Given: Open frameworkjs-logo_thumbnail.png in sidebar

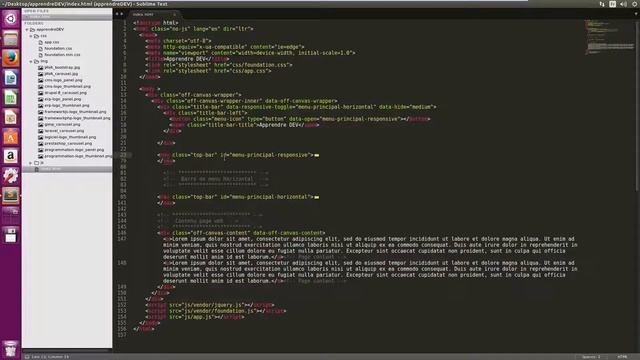Looking at the screenshot, I should coord(75,112).
